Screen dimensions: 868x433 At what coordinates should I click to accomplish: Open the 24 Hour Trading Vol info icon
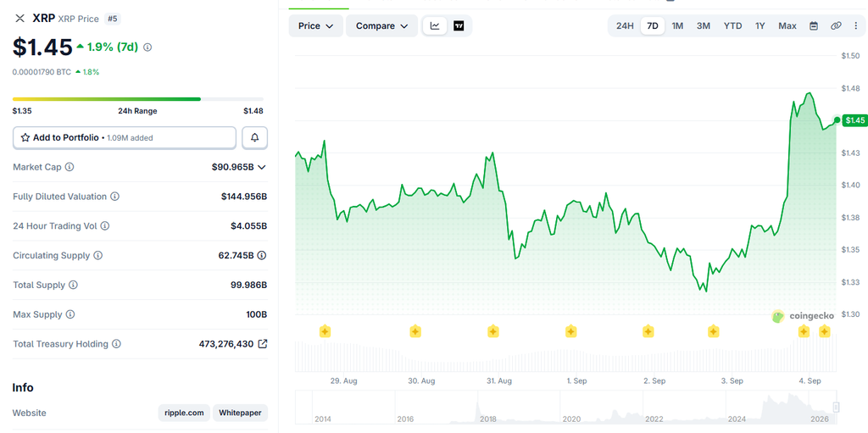[x=104, y=226]
